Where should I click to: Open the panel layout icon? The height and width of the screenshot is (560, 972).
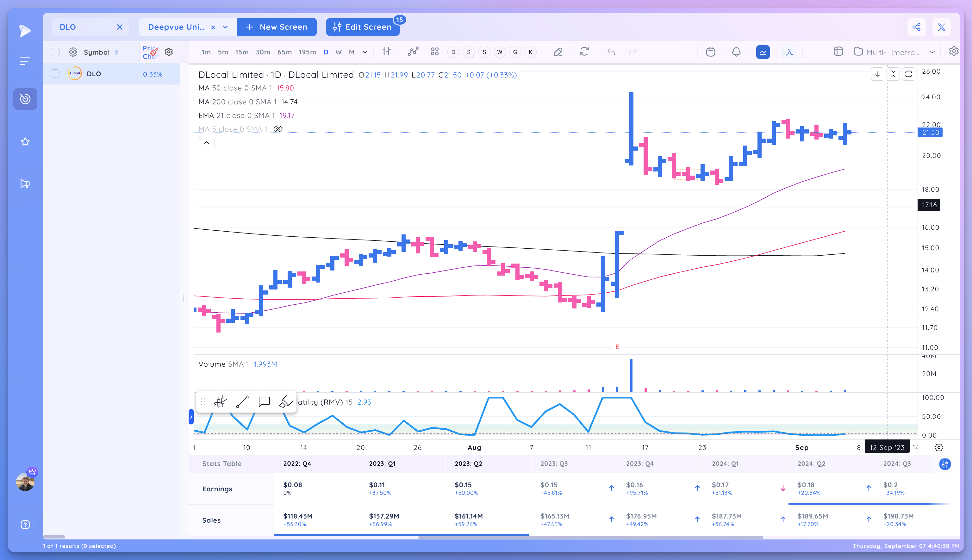838,52
